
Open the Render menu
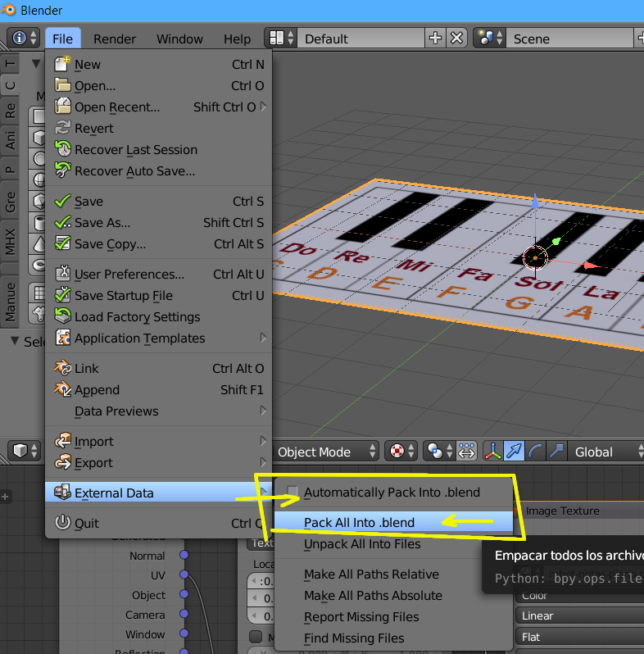[x=115, y=39]
